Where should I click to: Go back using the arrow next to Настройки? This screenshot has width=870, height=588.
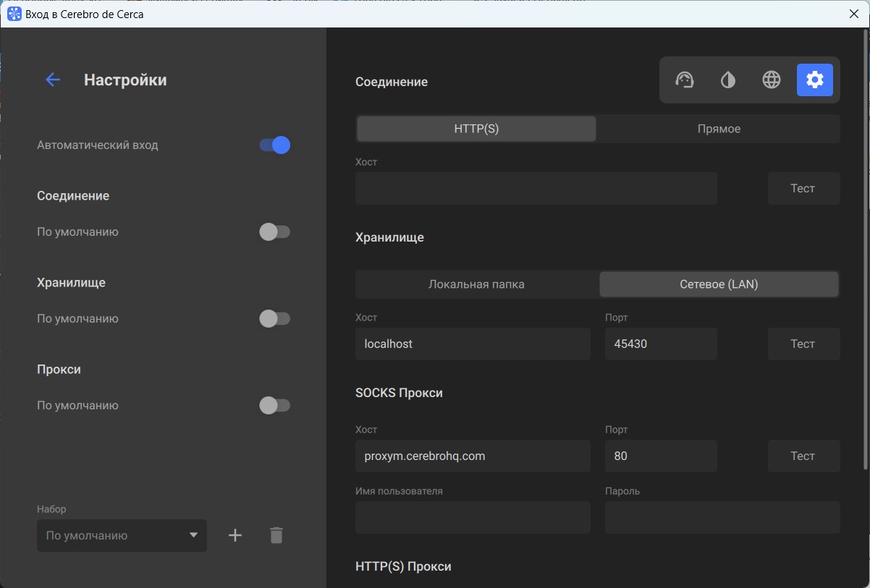pos(53,80)
